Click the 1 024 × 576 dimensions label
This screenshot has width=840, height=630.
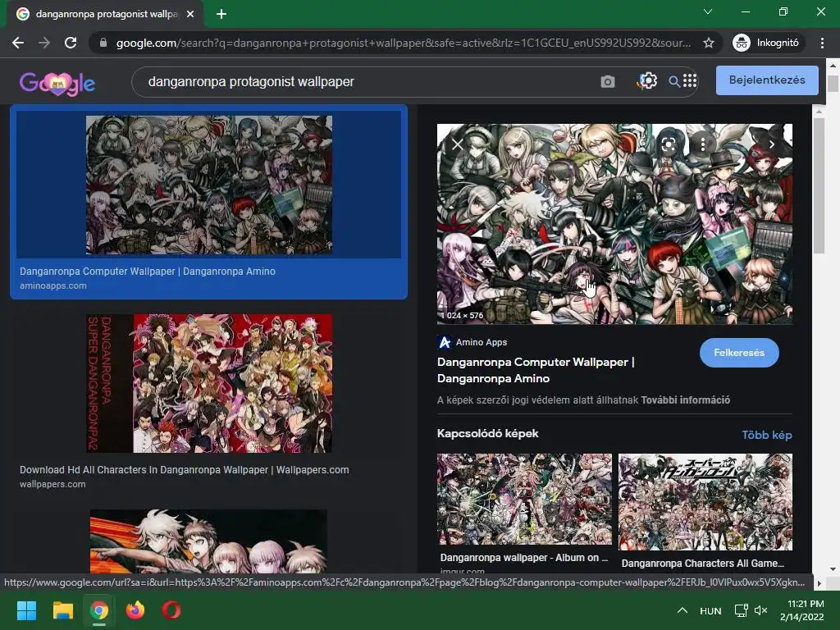click(462, 316)
